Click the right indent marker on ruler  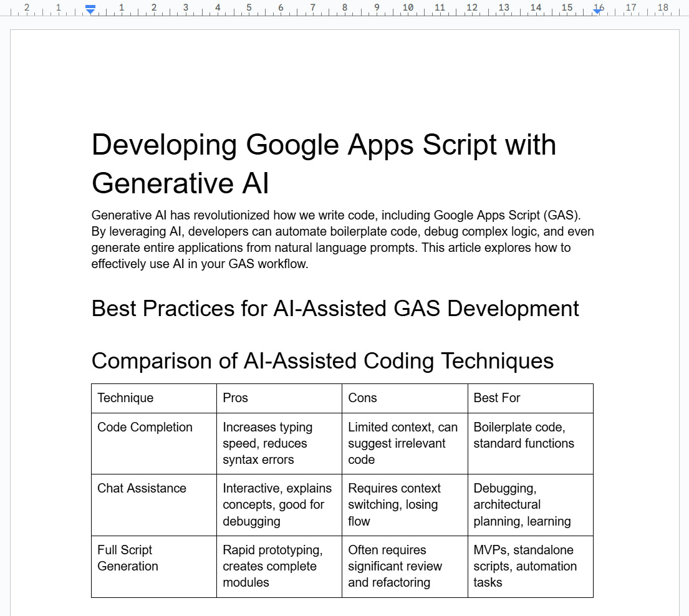point(597,11)
